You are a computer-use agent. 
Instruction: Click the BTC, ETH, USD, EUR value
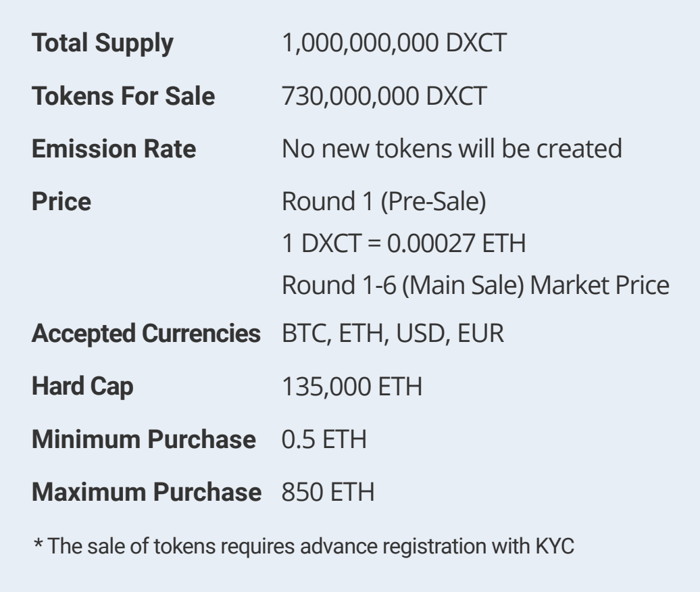(x=393, y=334)
